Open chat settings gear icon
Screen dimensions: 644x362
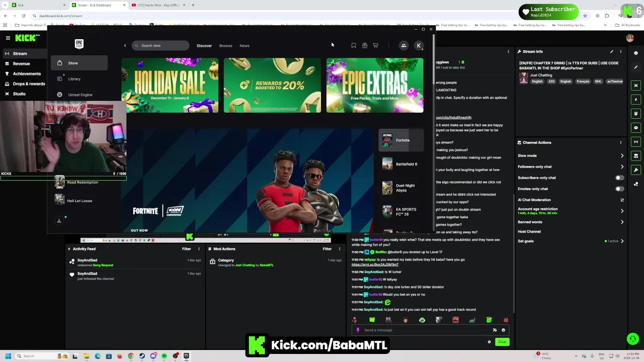point(489,342)
